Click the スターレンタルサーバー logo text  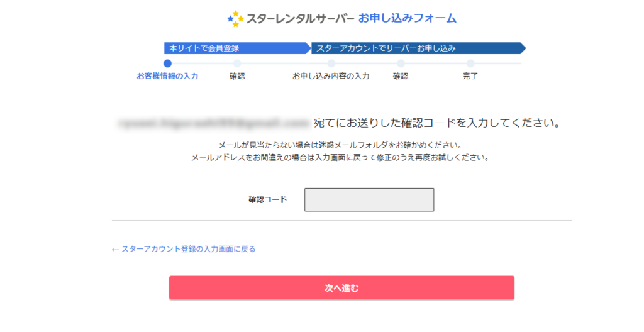tap(300, 19)
